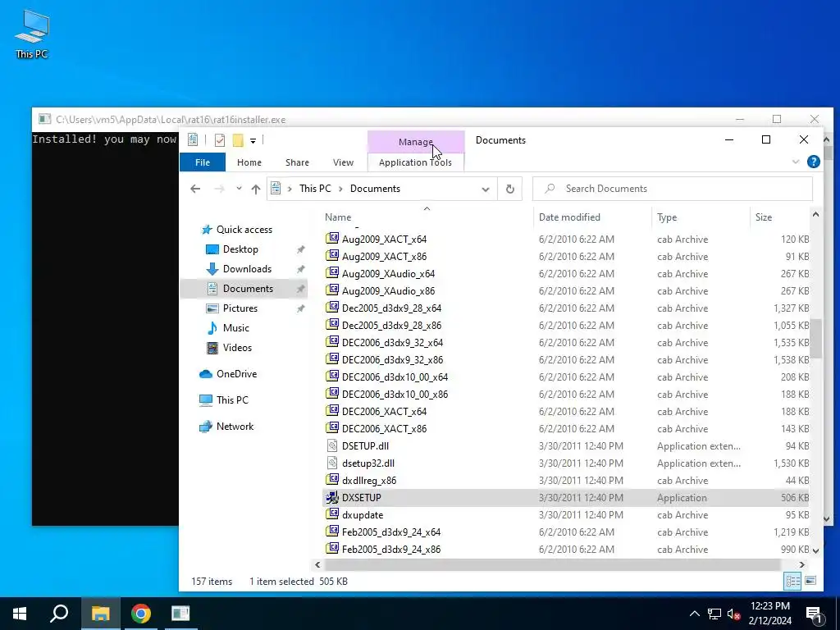Go back with the back arrow
The height and width of the screenshot is (630, 840).
tap(195, 189)
